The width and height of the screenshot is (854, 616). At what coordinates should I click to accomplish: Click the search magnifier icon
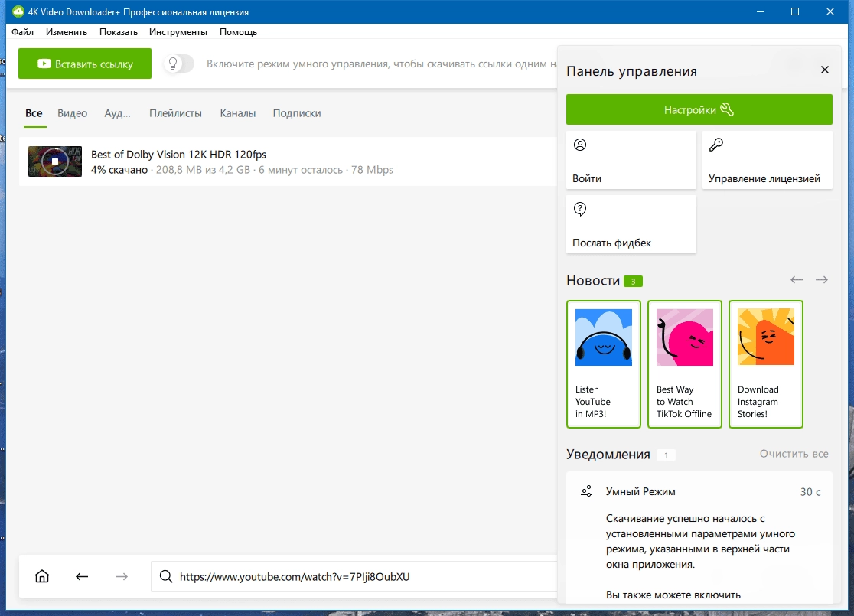click(166, 576)
